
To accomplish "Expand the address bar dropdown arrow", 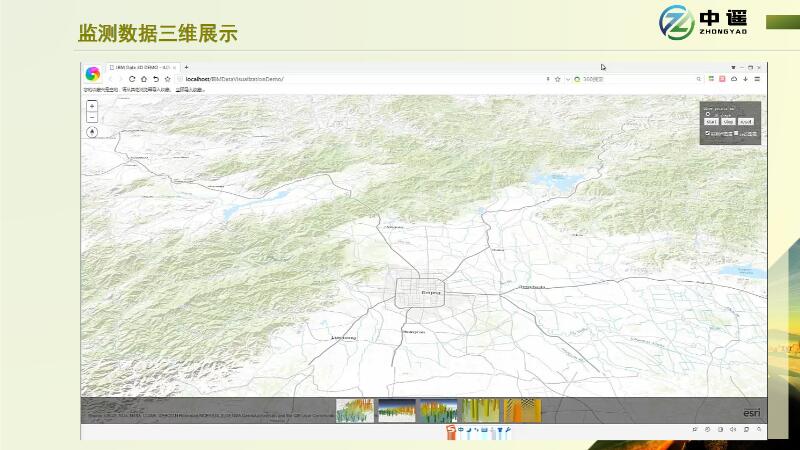I will point(567,78).
